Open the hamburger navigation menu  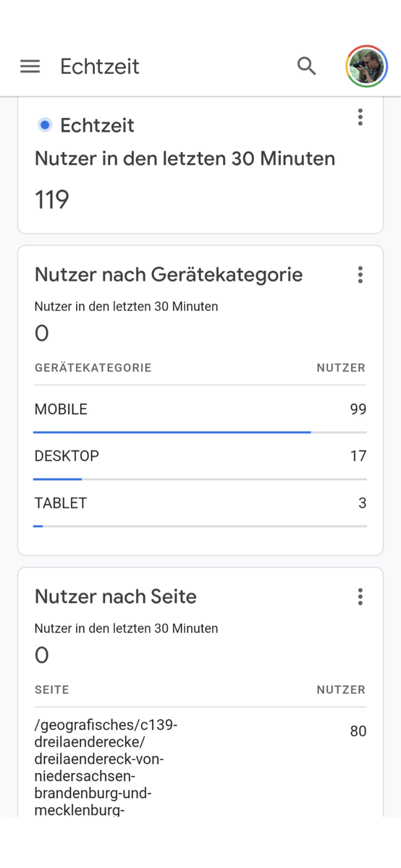click(30, 67)
